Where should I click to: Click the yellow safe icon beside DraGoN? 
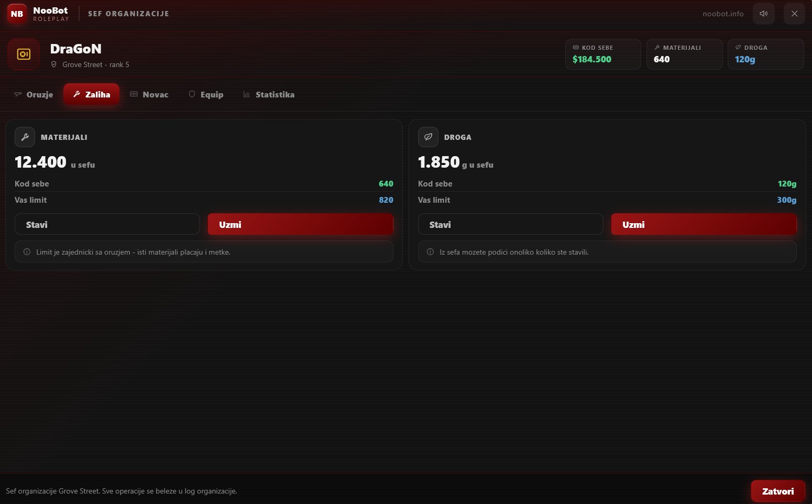pos(24,54)
